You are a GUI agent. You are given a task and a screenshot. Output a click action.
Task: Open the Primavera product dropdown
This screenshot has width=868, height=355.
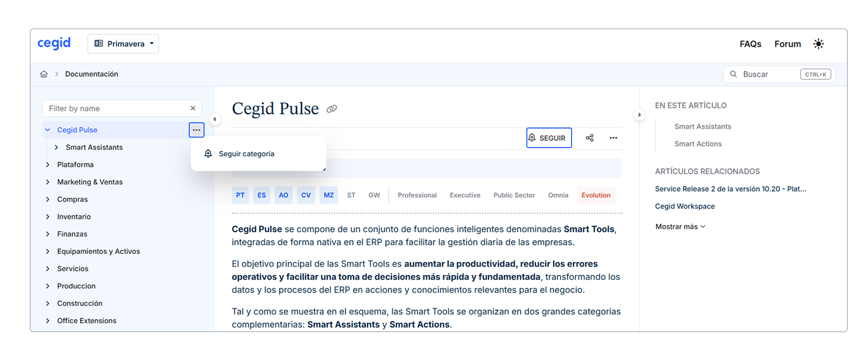click(123, 44)
